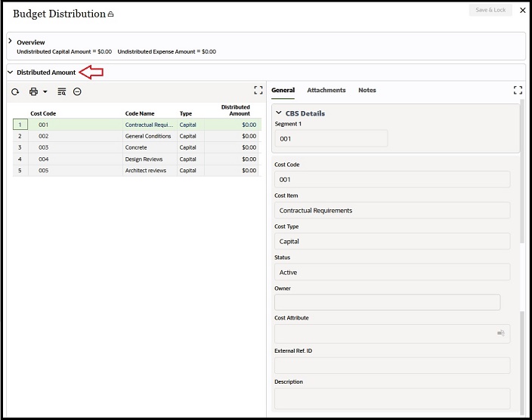Click the Capital type cell for Concrete

click(190, 147)
